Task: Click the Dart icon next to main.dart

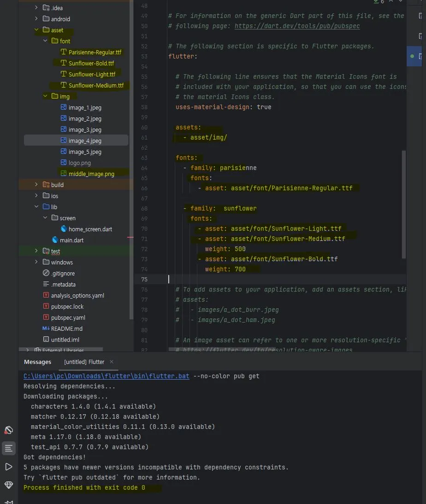Action: [x=54, y=240]
